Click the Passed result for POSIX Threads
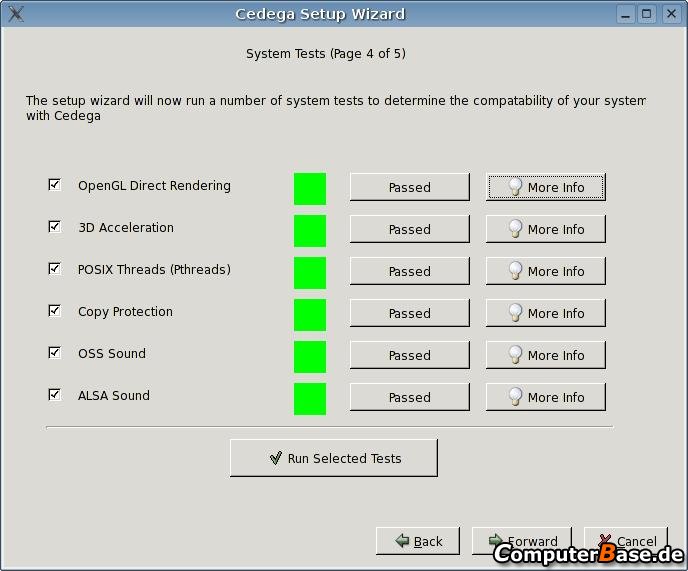 [x=409, y=271]
